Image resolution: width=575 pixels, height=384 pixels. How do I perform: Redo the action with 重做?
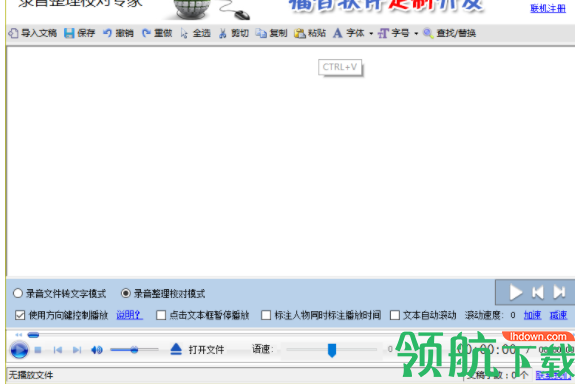point(157,33)
